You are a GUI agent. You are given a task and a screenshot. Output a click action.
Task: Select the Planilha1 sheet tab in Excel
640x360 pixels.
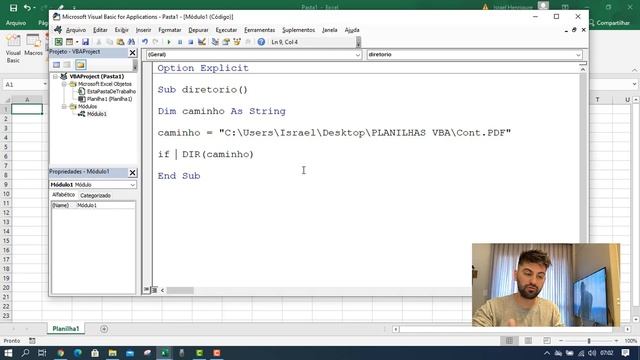click(x=66, y=329)
